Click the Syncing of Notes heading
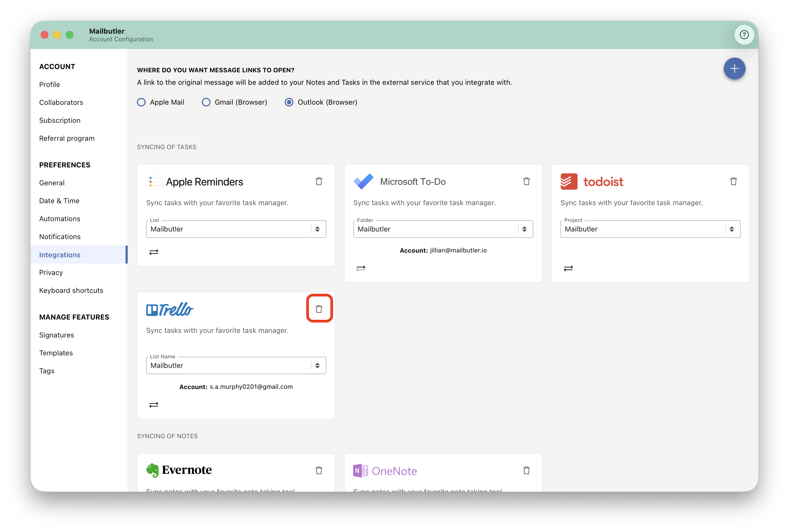 click(167, 436)
